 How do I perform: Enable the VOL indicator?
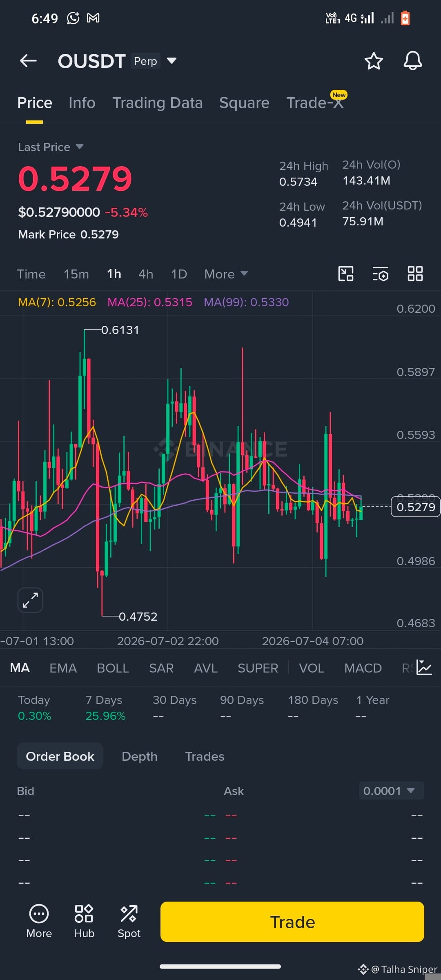312,668
